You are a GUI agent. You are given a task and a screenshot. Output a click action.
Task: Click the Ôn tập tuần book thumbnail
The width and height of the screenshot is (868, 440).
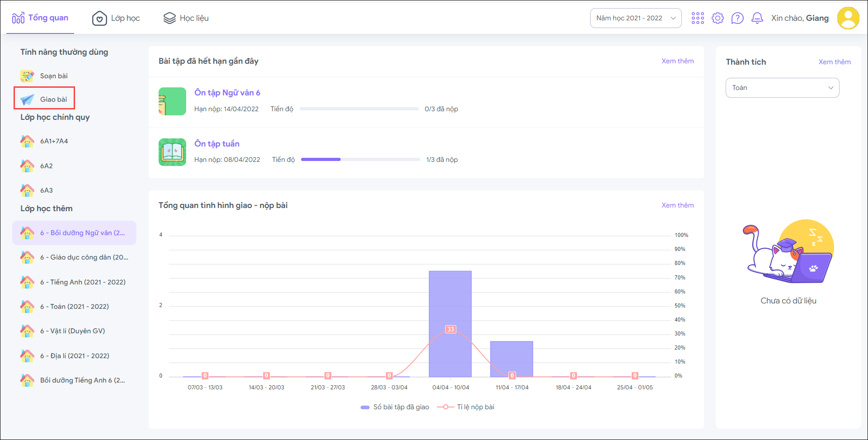[x=172, y=152]
